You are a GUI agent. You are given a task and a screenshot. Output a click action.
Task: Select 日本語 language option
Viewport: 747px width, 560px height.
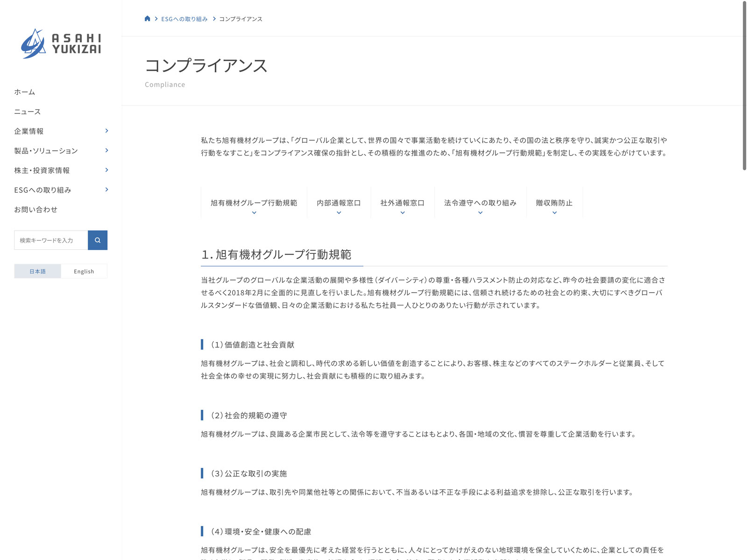pos(38,271)
